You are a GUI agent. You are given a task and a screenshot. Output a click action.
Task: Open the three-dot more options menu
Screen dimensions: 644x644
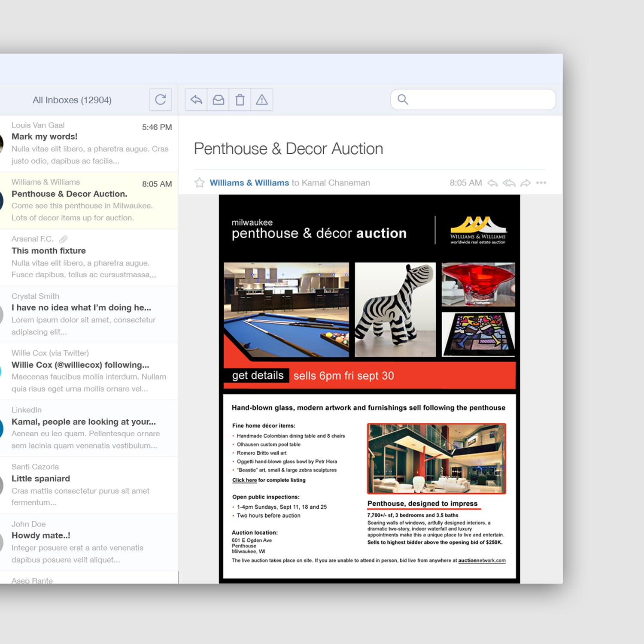point(541,183)
